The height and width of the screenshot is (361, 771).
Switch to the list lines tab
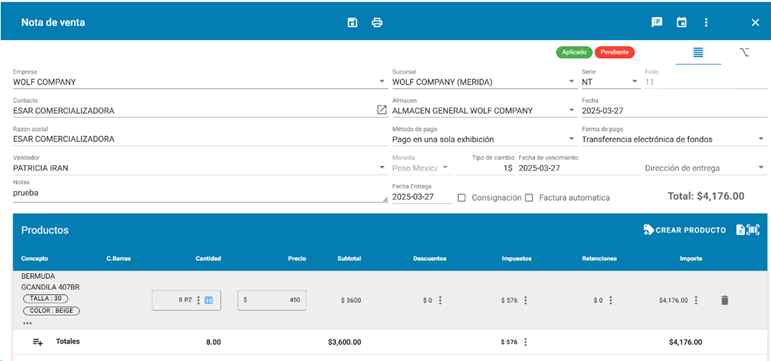pyautogui.click(x=698, y=52)
